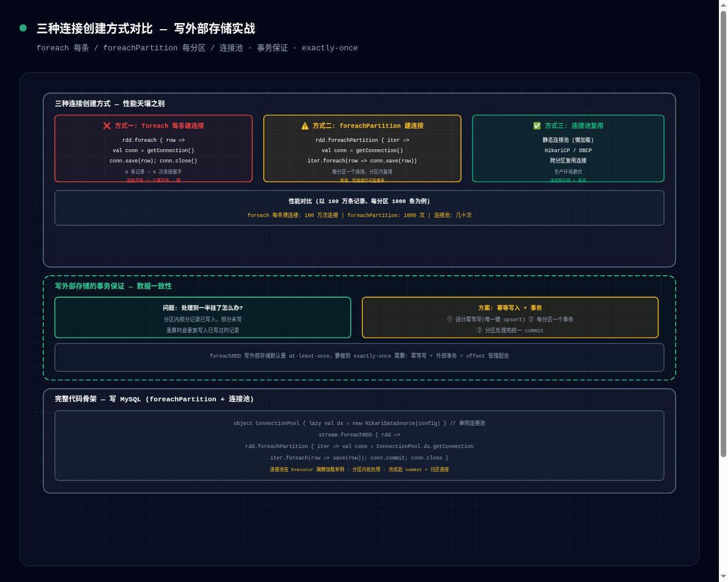Click the code rdd.foreachPartition { iter => in 方式二
Viewport: 728px width, 582px height.
[362, 141]
